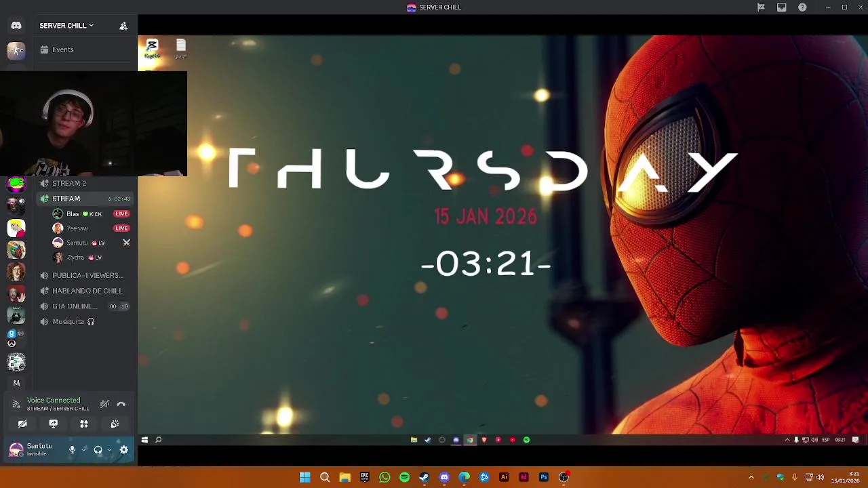Screen dimensions: 868x488
Task: Launch Adobe Photoshop from taskbar
Action: tap(543, 478)
